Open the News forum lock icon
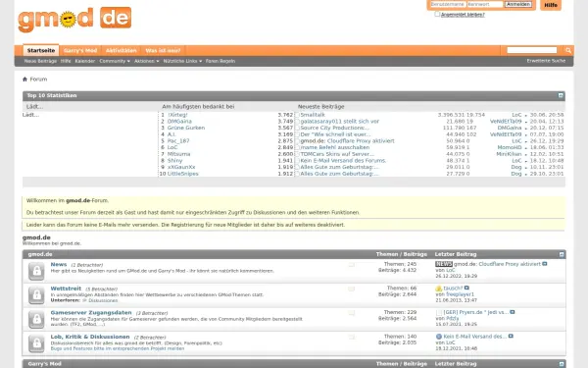 (36, 271)
